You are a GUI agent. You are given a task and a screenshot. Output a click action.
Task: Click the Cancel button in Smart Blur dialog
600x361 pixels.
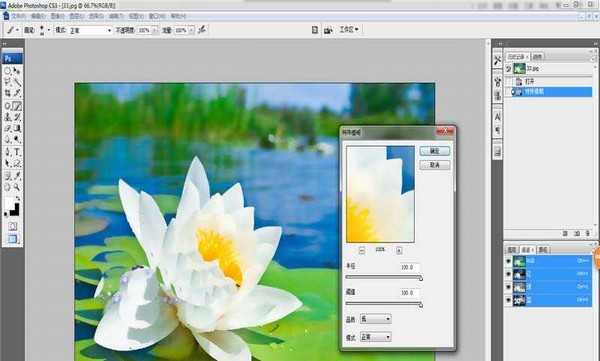pos(435,165)
